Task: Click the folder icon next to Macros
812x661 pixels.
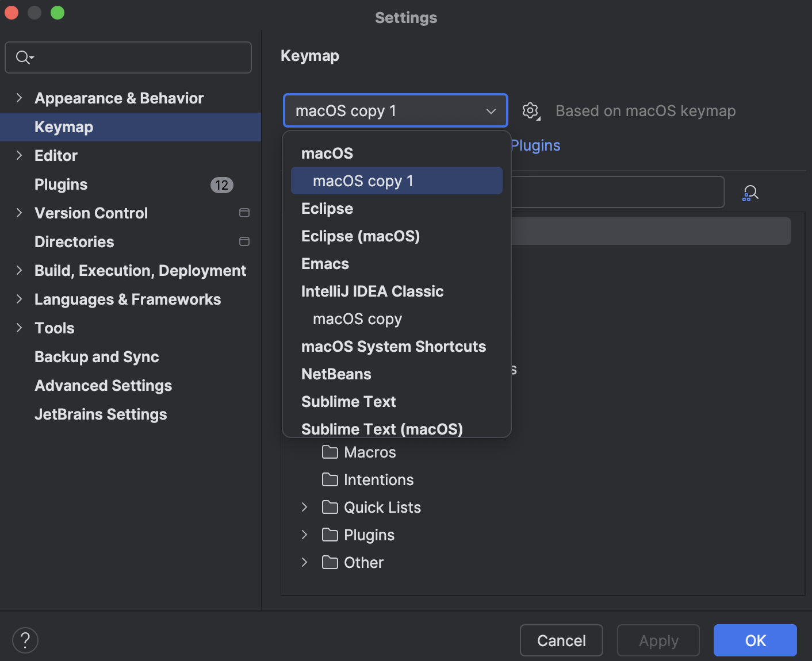Action: [330, 452]
